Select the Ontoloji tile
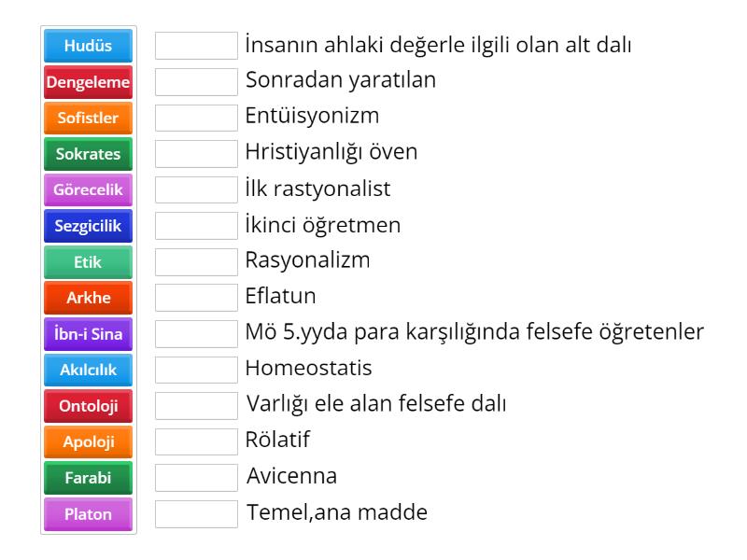Image resolution: width=747 pixels, height=560 pixels. pyautogui.click(x=88, y=406)
